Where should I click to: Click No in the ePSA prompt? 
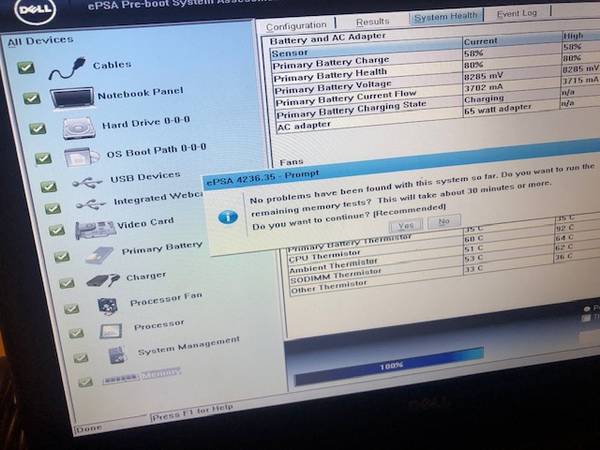click(x=443, y=221)
